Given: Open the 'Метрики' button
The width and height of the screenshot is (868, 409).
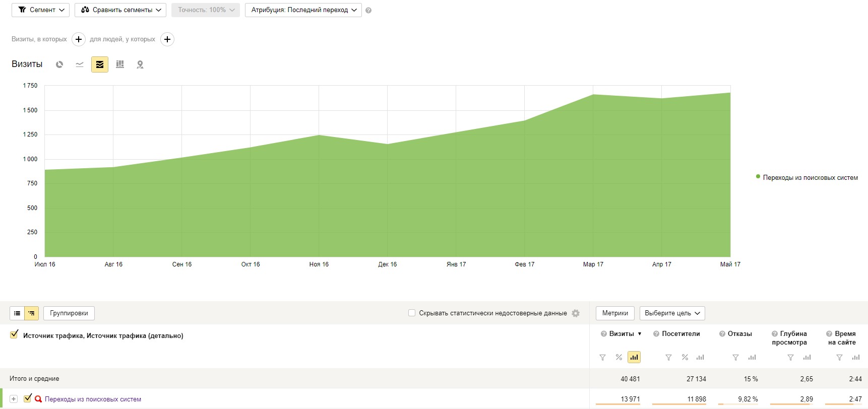Looking at the screenshot, I should pos(615,313).
